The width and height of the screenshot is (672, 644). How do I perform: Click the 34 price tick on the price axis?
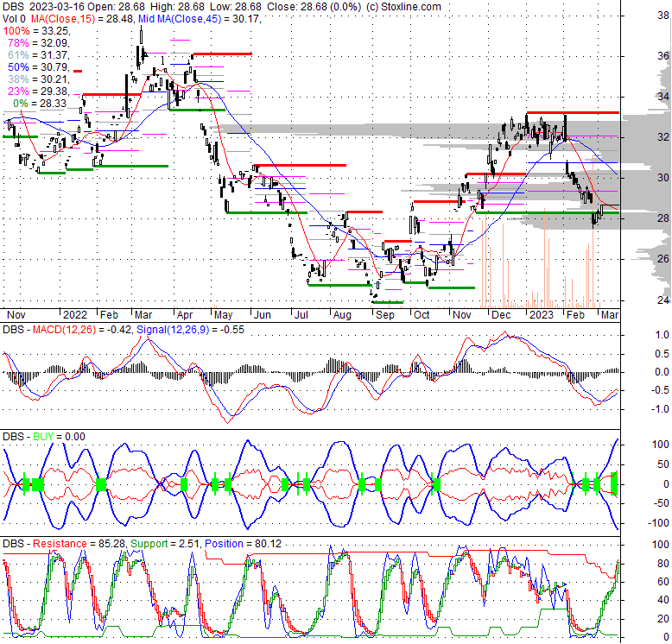[663, 97]
